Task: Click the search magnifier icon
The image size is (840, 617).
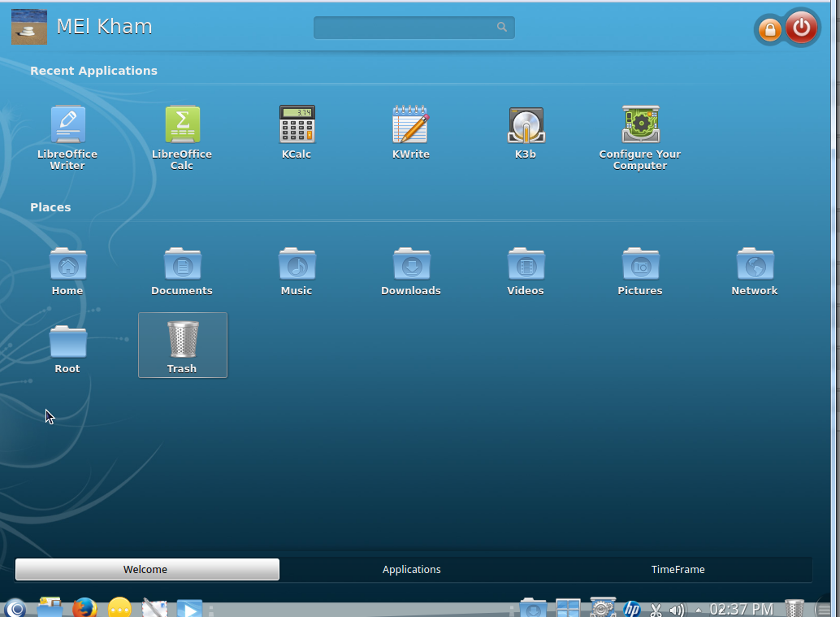Action: coord(502,27)
